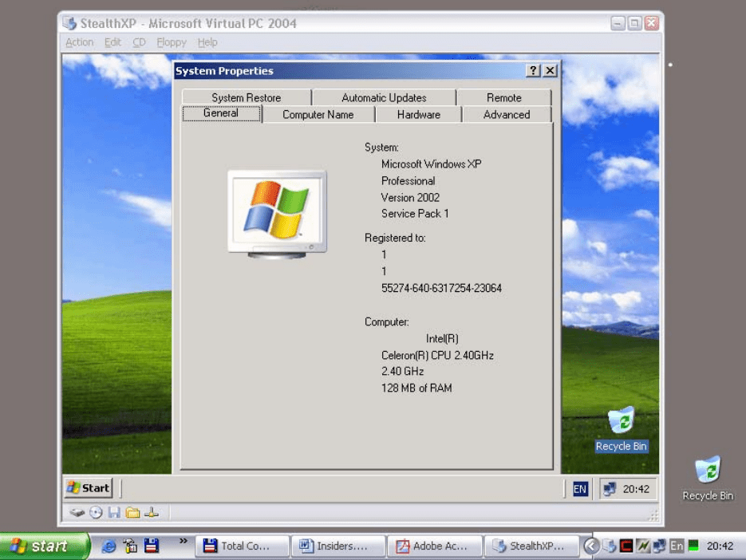Click the '128 MB of RAM' text
Viewport: 746px width, 560px height.
coord(416,388)
